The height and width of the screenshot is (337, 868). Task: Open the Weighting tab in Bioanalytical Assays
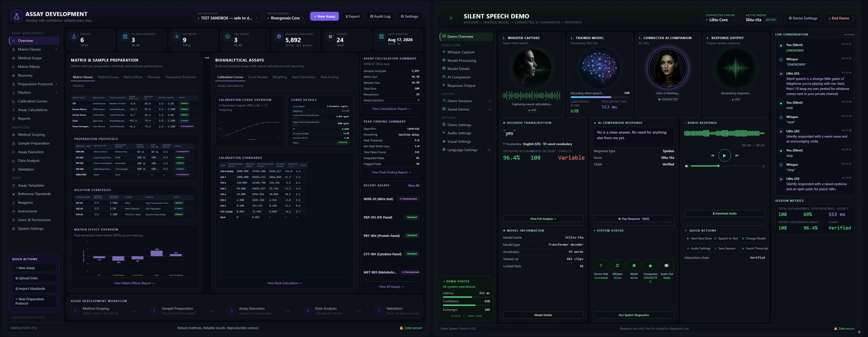[280, 77]
